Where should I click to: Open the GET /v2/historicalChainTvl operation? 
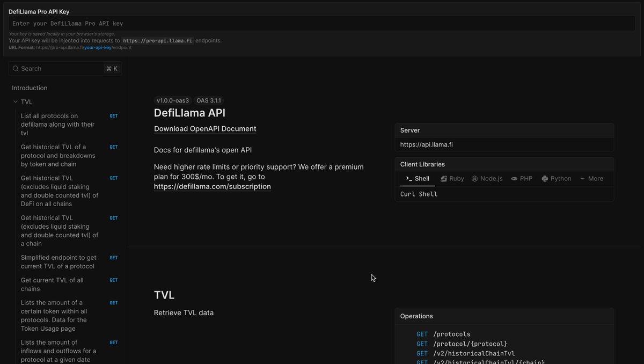click(466, 353)
